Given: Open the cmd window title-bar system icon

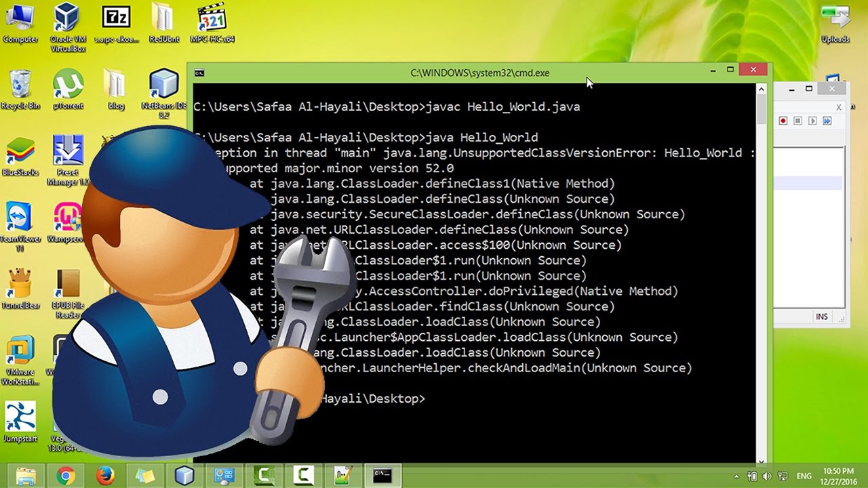Looking at the screenshot, I should pyautogui.click(x=199, y=73).
